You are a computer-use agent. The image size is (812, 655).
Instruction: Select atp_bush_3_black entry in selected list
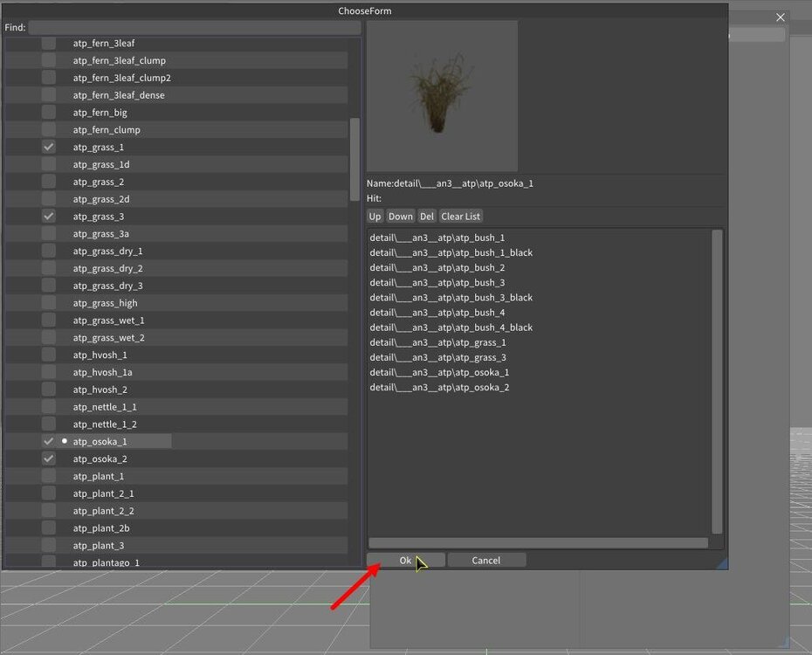coord(451,298)
